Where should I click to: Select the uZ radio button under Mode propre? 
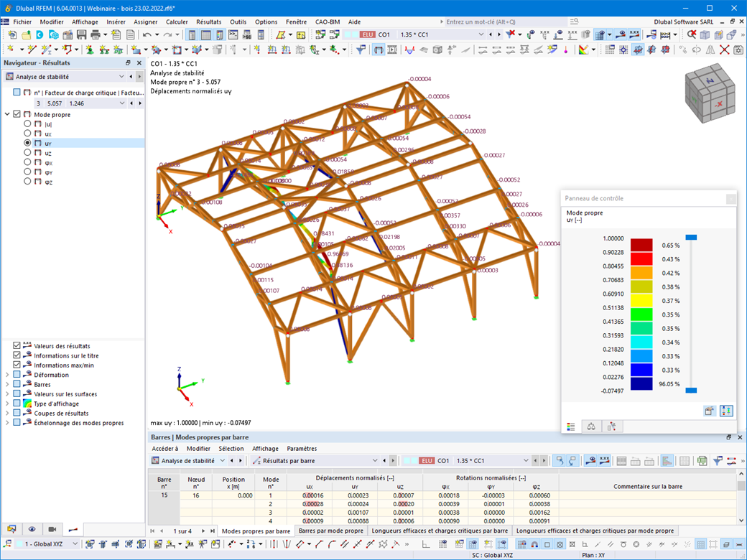(27, 153)
